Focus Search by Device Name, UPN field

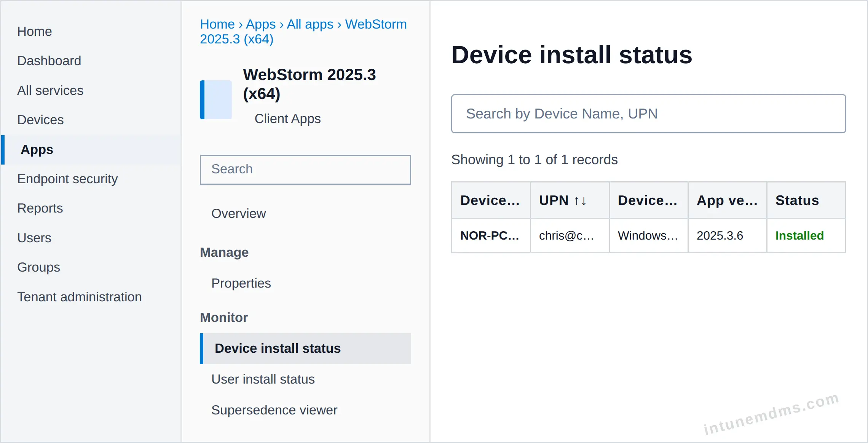click(x=648, y=114)
